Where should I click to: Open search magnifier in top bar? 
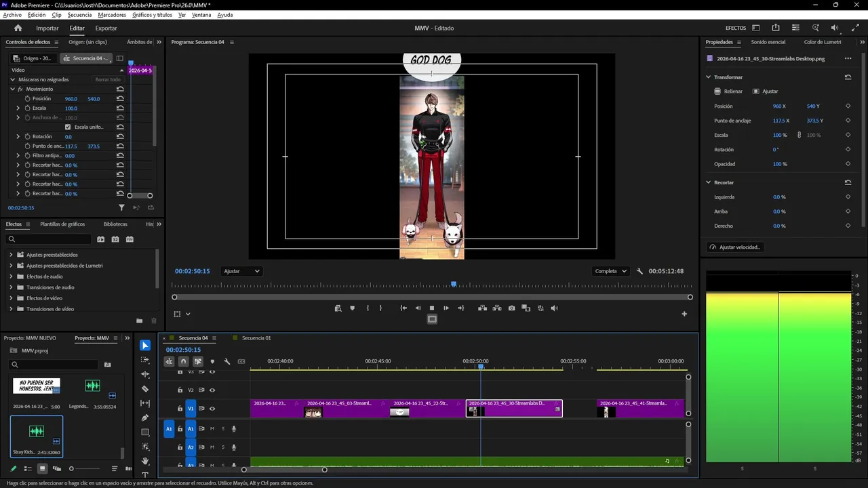tap(816, 28)
